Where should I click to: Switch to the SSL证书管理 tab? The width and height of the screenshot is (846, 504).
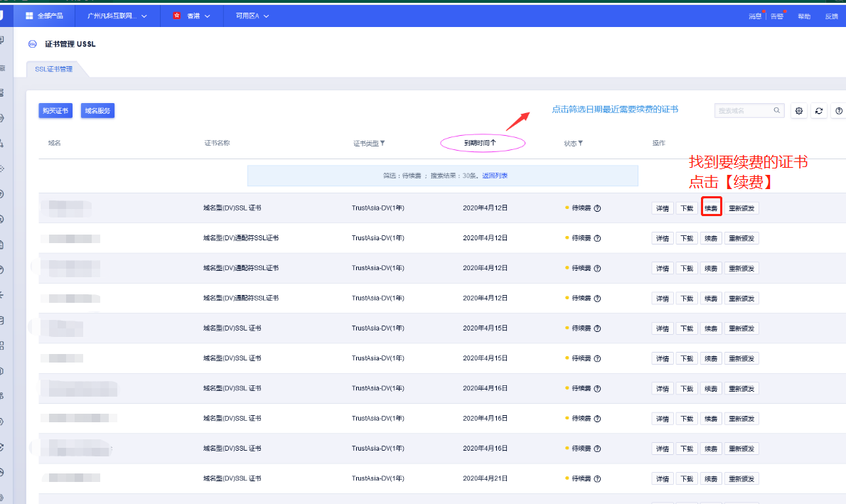point(53,69)
